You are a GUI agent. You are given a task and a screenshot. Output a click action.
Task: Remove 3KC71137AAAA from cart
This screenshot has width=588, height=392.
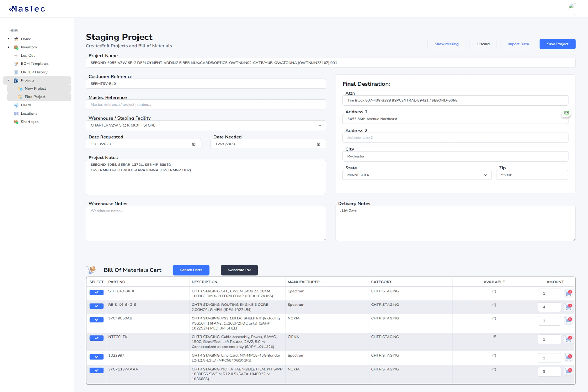(568, 371)
